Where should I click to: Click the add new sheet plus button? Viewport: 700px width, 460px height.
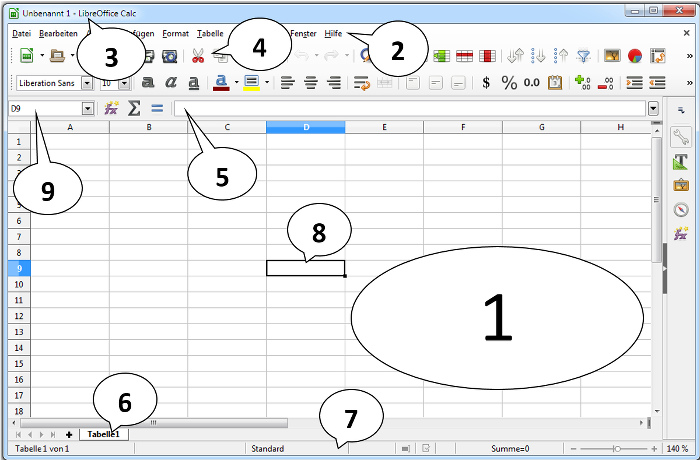69,435
